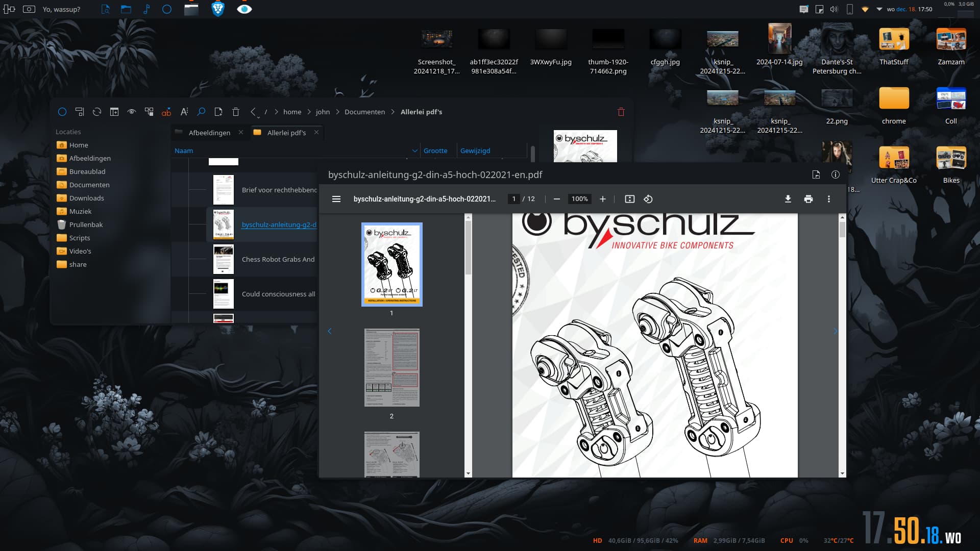Click the page number input field showing 1
Viewport: 980px width, 551px height.
(513, 199)
